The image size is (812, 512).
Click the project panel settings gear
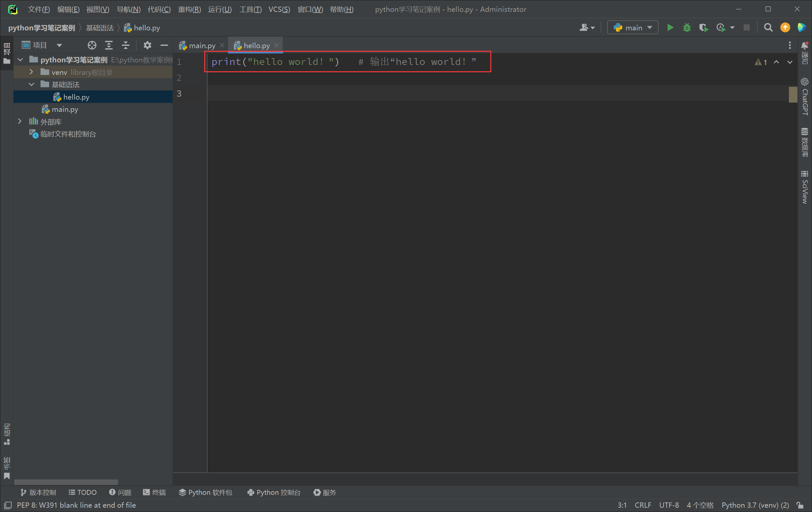coord(147,45)
